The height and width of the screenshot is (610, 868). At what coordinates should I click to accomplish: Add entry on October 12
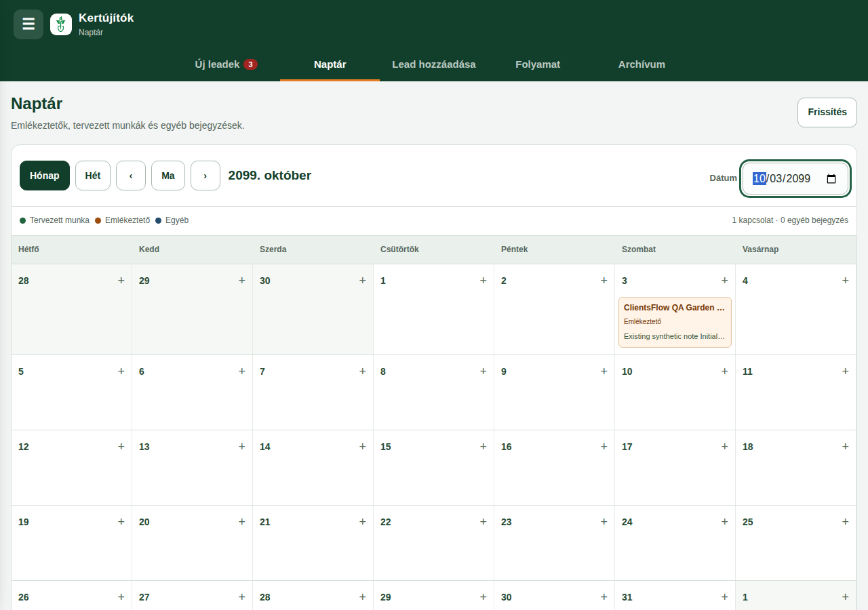[x=121, y=446]
